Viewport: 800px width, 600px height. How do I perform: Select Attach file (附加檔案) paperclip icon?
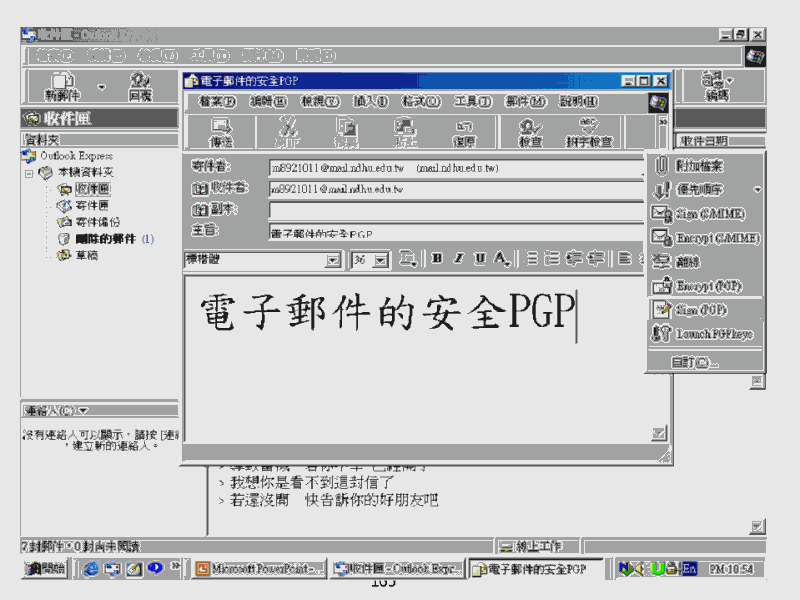tap(661, 166)
